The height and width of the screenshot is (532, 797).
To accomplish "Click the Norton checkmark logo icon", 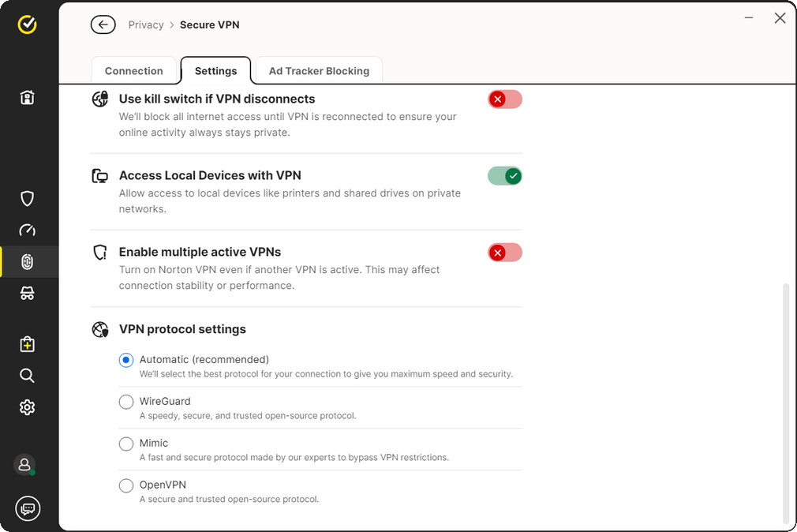I will point(27,24).
